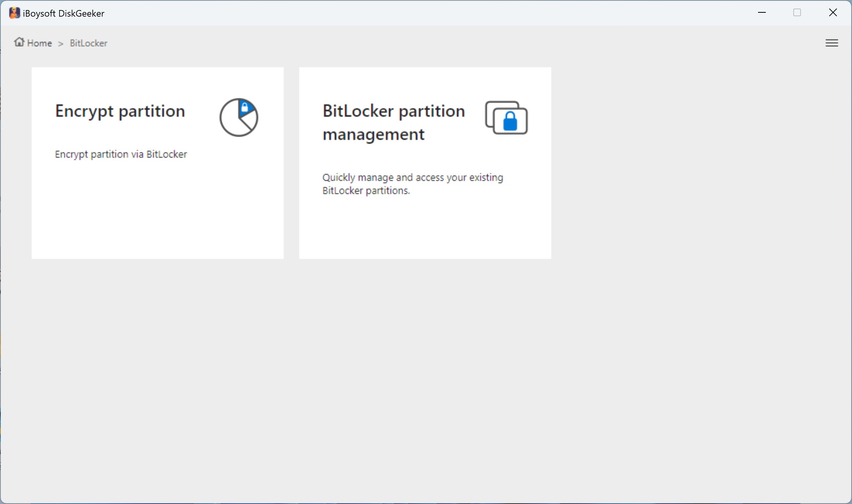The height and width of the screenshot is (504, 852).
Task: Open the Encrypt partition card title
Action: (x=120, y=111)
